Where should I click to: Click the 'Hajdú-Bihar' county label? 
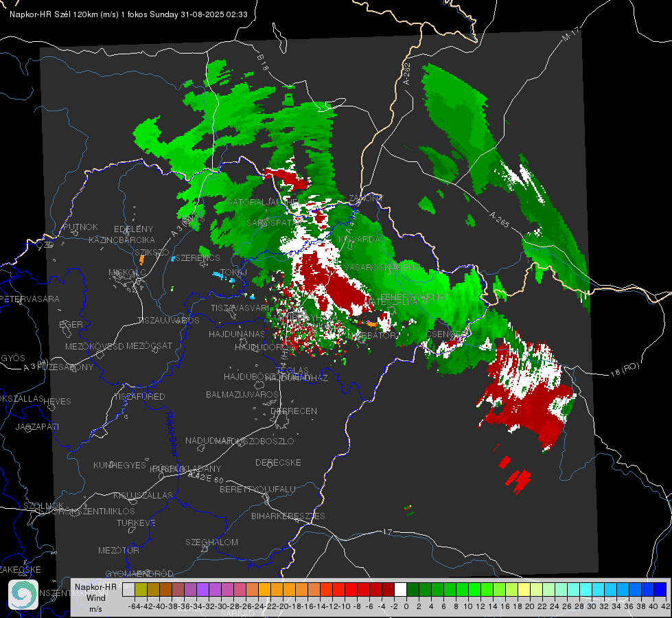tap(172, 433)
